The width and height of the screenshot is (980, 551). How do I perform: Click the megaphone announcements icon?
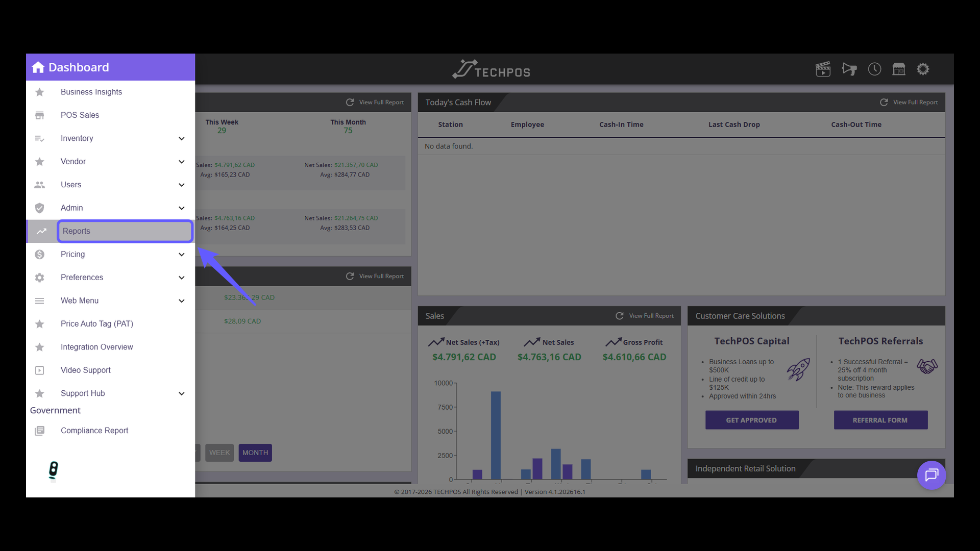(x=849, y=69)
